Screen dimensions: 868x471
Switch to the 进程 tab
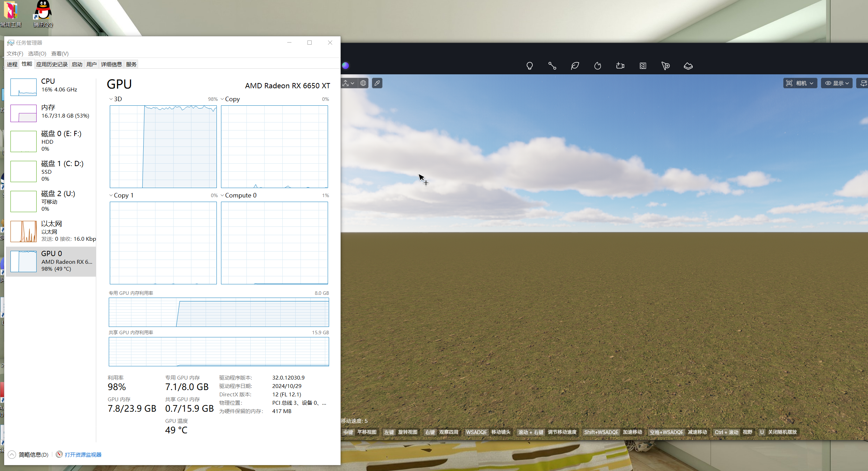coord(12,64)
